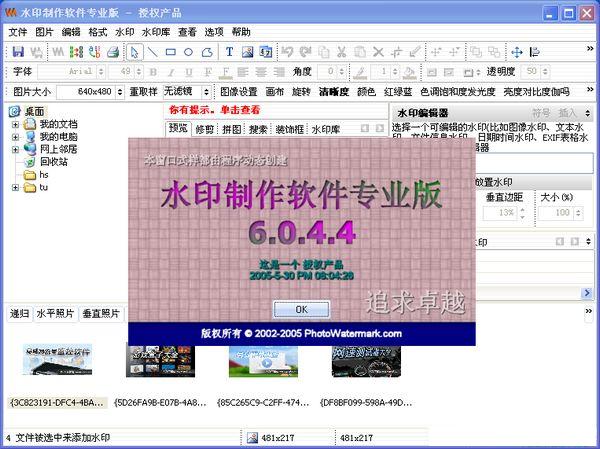Add an image watermark icon
The height and width of the screenshot is (449, 600).
(x=248, y=52)
